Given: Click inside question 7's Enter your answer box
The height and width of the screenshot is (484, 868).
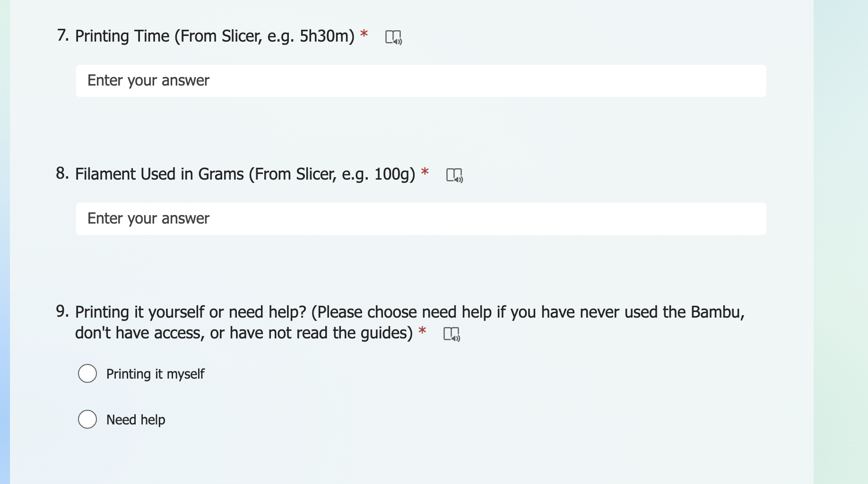Looking at the screenshot, I should [421, 80].
